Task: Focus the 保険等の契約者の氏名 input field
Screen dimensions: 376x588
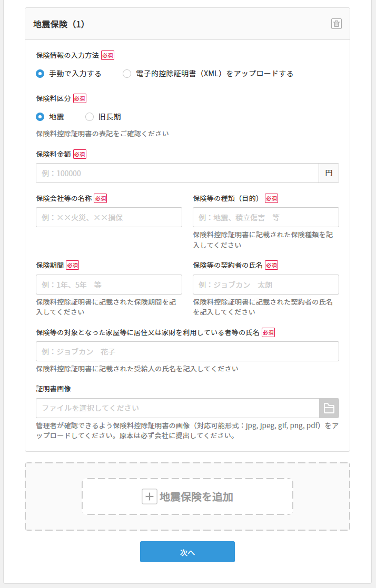Action: 265,285
